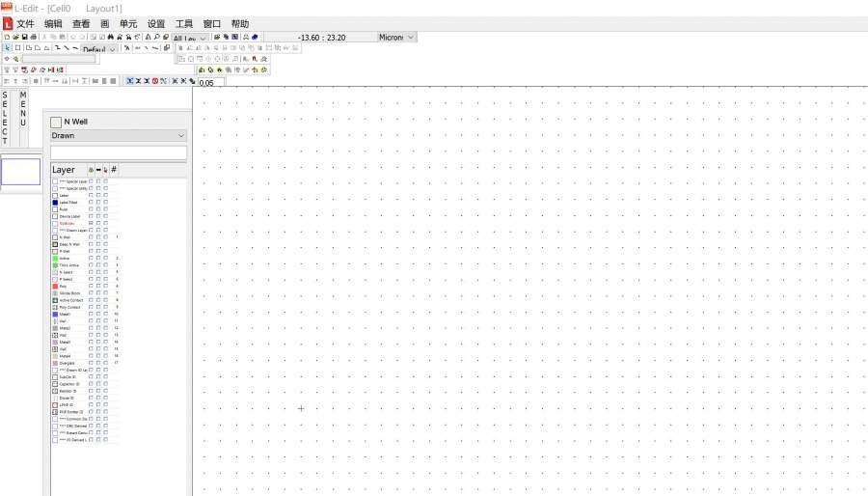Toggle third checkbox of Poly row

point(106,287)
